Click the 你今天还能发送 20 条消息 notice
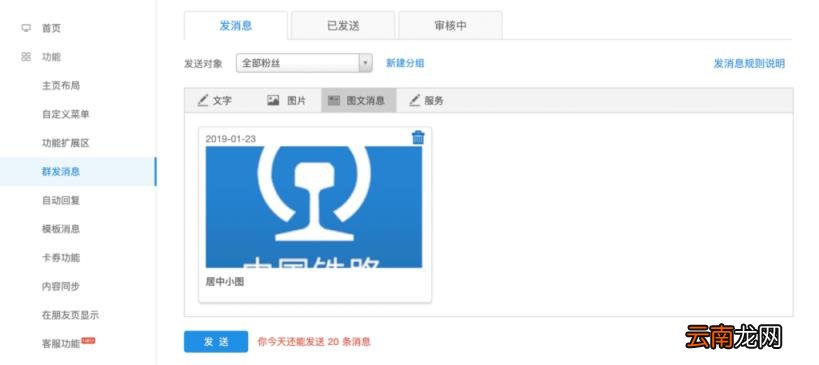 314,342
